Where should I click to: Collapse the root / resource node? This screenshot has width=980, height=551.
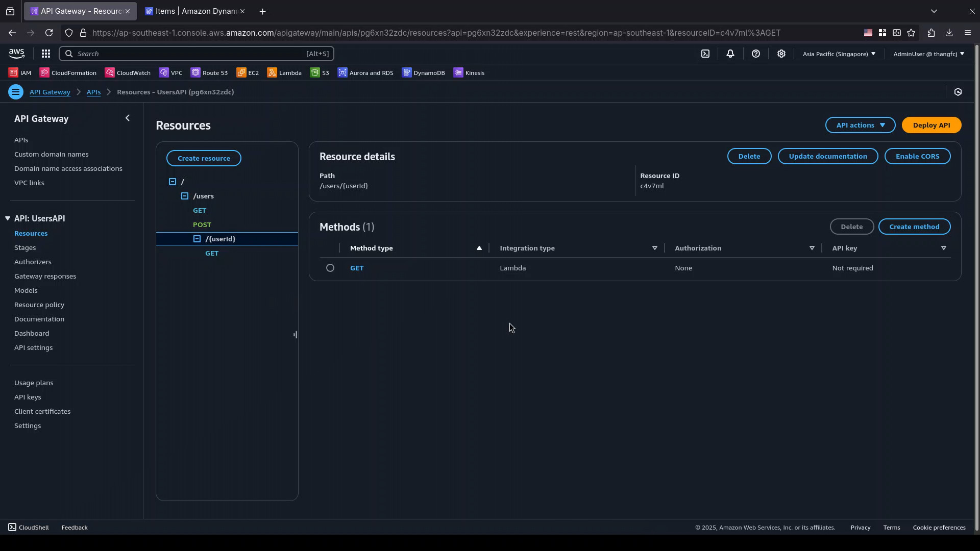(173, 182)
